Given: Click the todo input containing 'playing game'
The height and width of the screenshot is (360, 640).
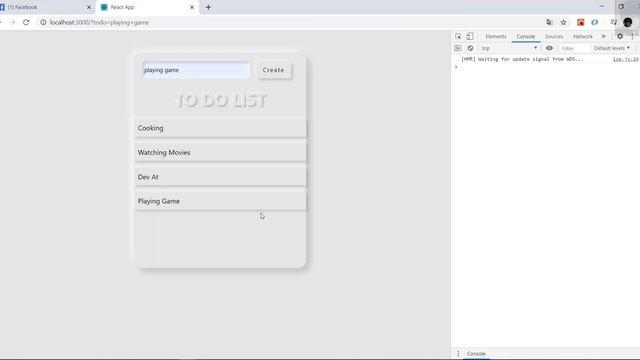Looking at the screenshot, I should [x=196, y=70].
